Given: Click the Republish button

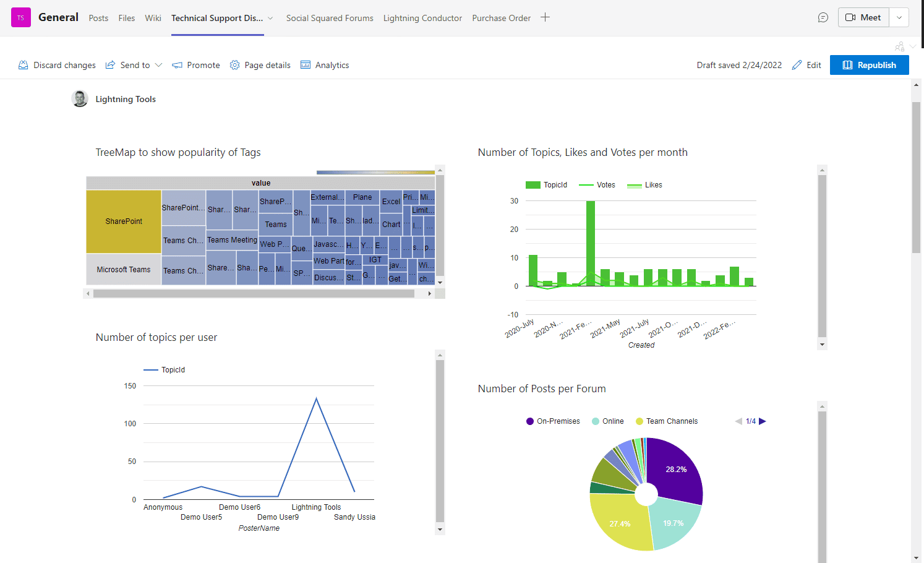Looking at the screenshot, I should 869,64.
